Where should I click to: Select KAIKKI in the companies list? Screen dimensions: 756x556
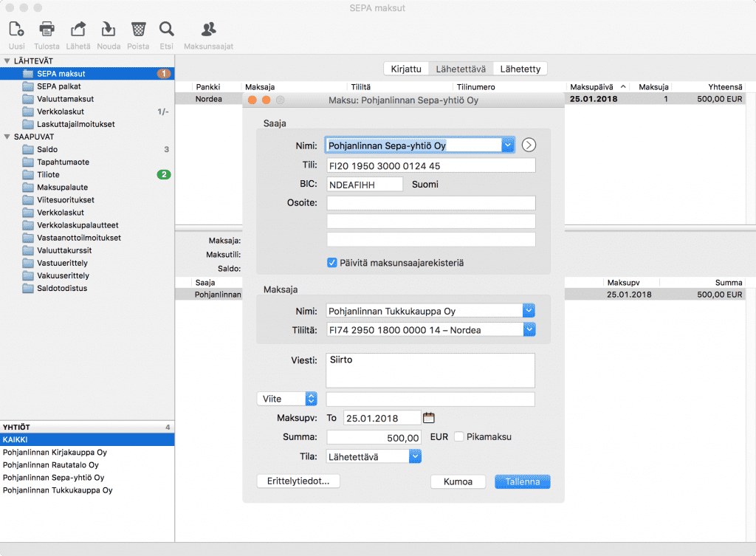tap(87, 440)
